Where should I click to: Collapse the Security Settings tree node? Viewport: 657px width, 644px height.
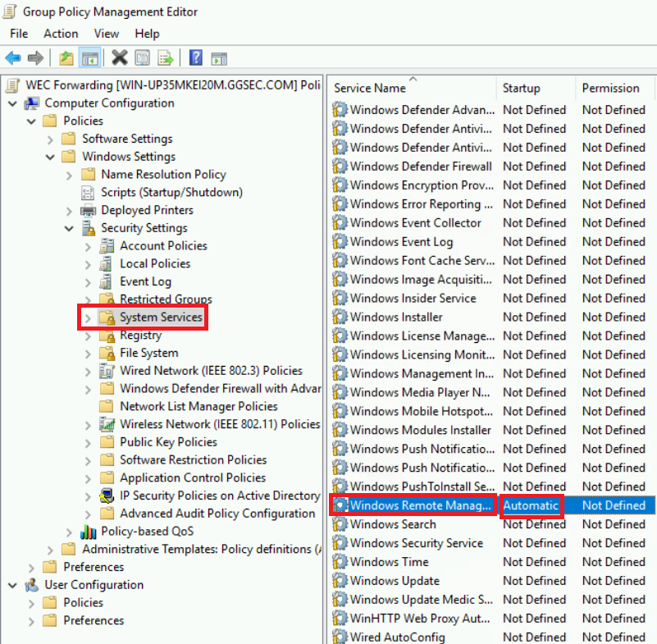click(x=68, y=227)
